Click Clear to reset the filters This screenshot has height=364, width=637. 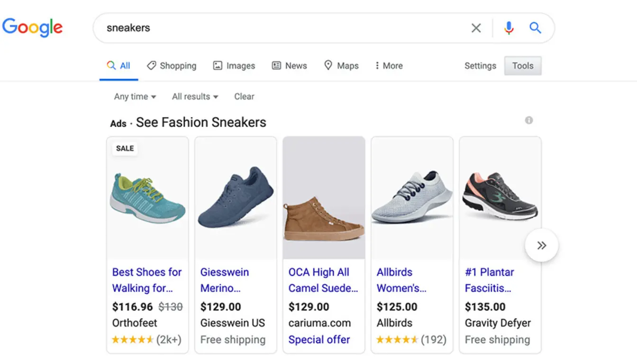pos(244,97)
